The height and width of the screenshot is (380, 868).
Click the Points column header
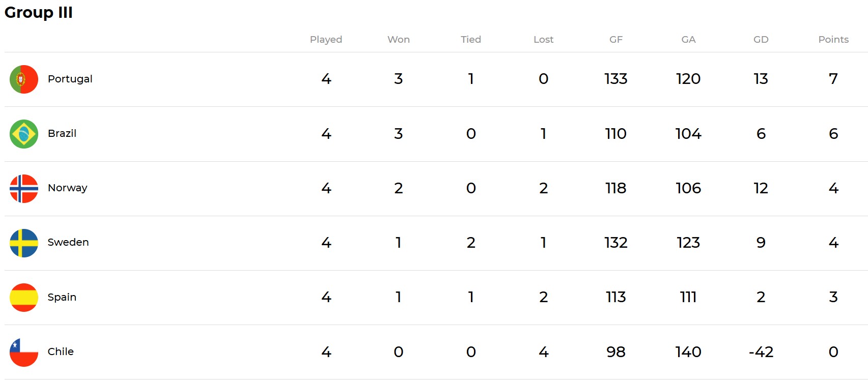tap(833, 39)
